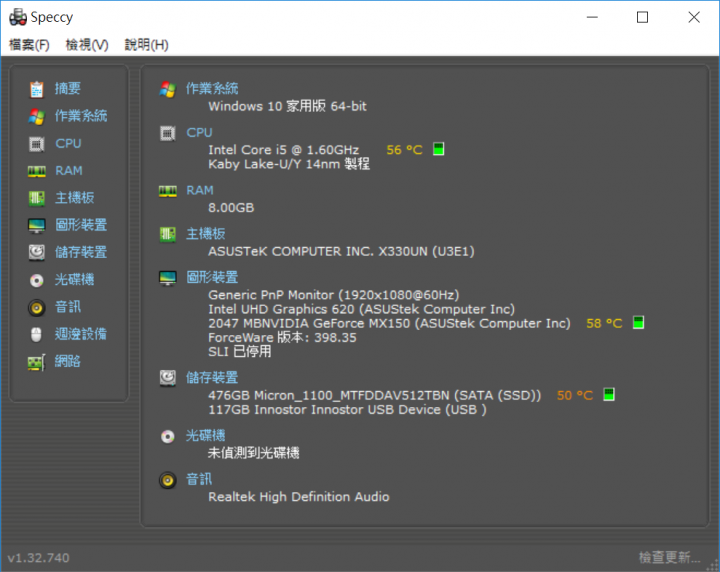Open the 圖形裝置 heading link in summary

tap(212, 277)
